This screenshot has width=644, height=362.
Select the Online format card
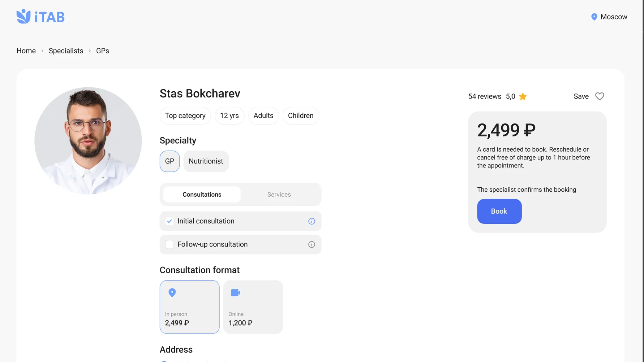tap(253, 307)
